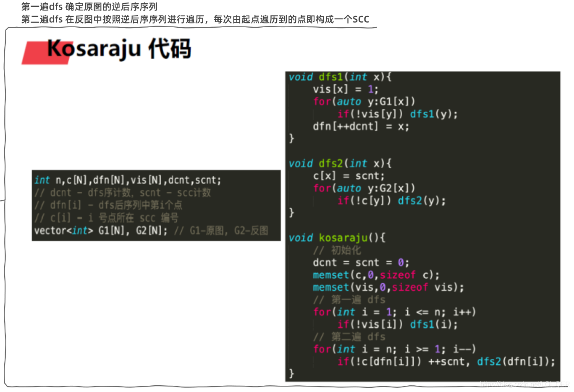The image size is (574, 392).
Task: Click 'if(!vis[i]) dfs1(i);' line
Action: 398,324
